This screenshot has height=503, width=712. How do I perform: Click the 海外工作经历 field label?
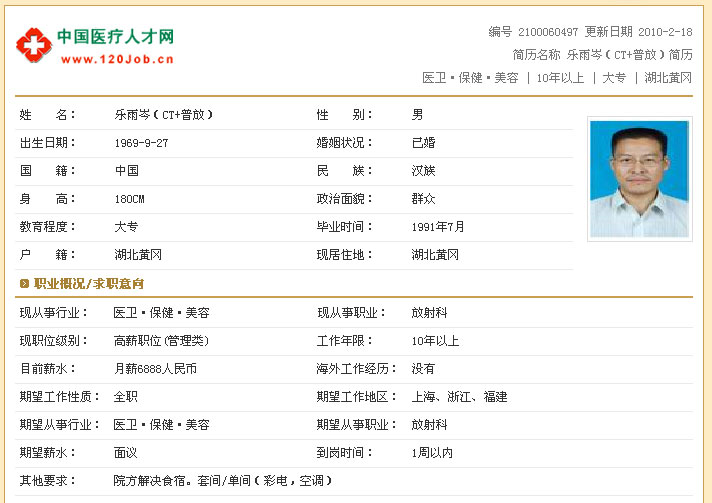click(x=356, y=369)
